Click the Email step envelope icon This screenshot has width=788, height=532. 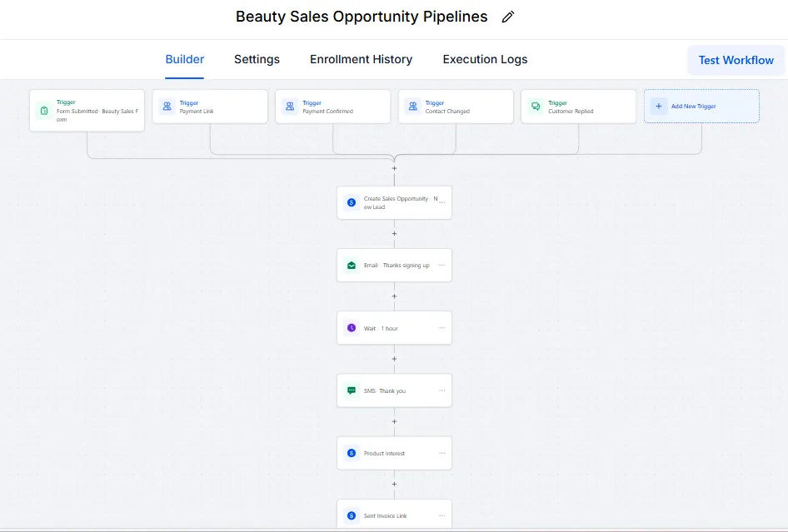tap(352, 266)
